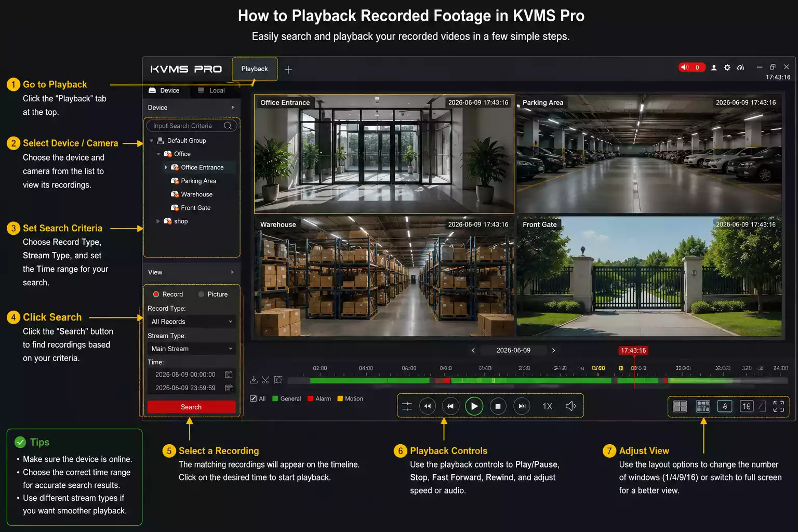
Task: Select the Front Gate video pane
Action: (649, 277)
